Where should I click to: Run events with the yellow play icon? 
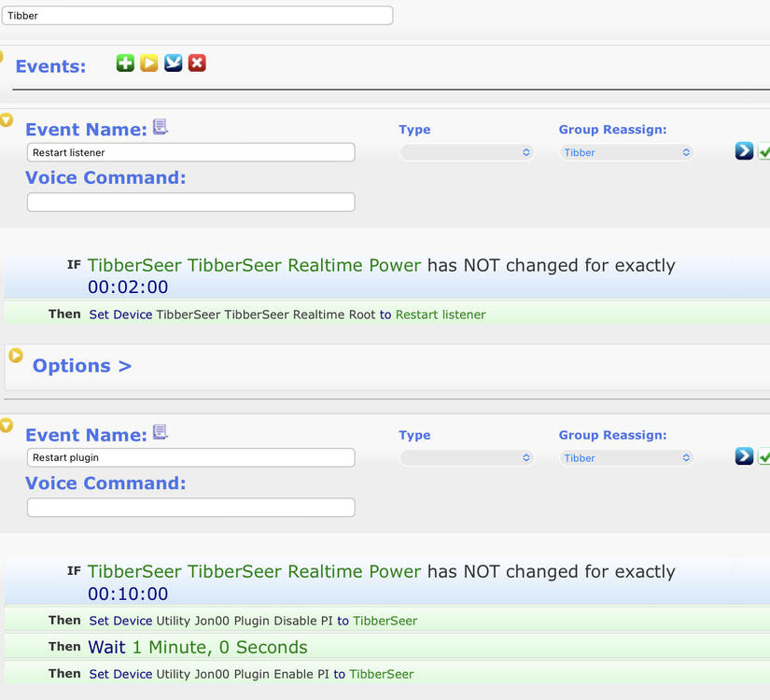coord(149,63)
